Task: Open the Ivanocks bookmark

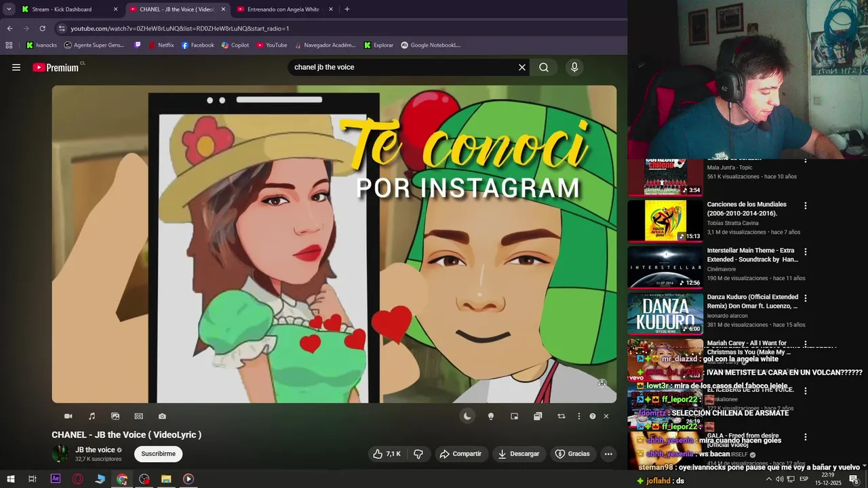Action: [41, 45]
